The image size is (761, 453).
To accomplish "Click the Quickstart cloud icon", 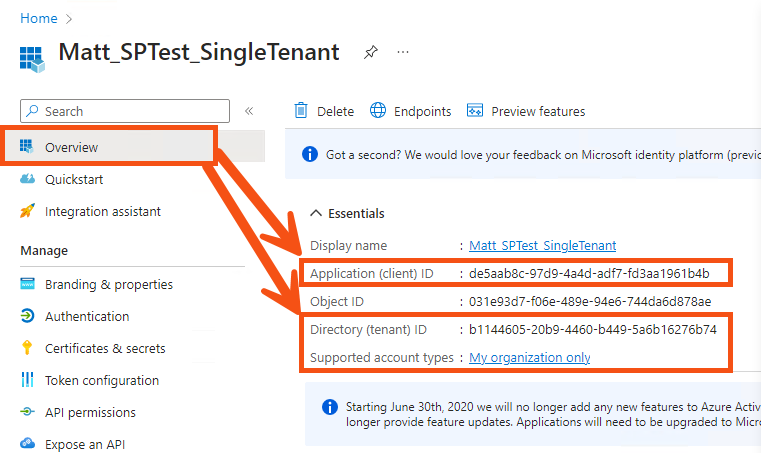I will tap(27, 180).
